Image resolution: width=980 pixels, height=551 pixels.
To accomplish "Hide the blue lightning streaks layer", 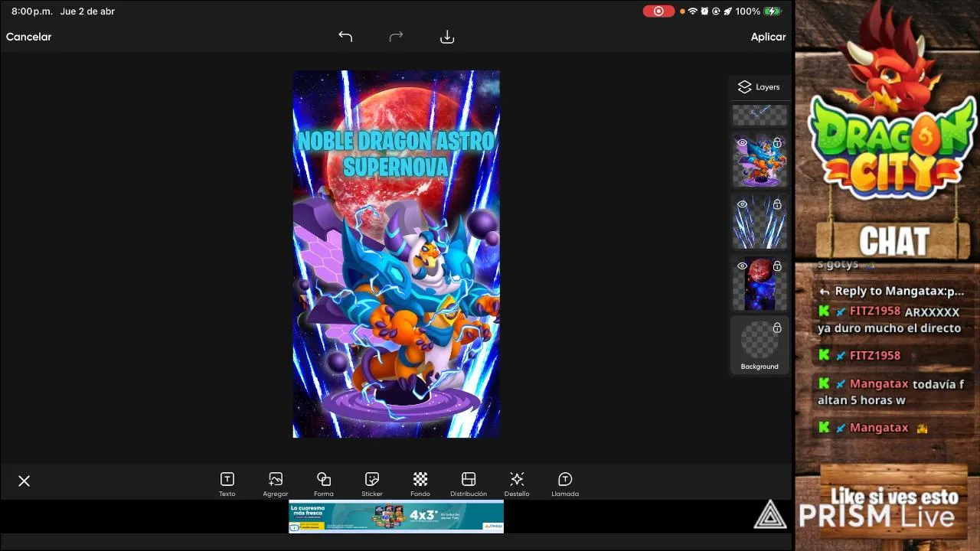I will pyautogui.click(x=742, y=204).
